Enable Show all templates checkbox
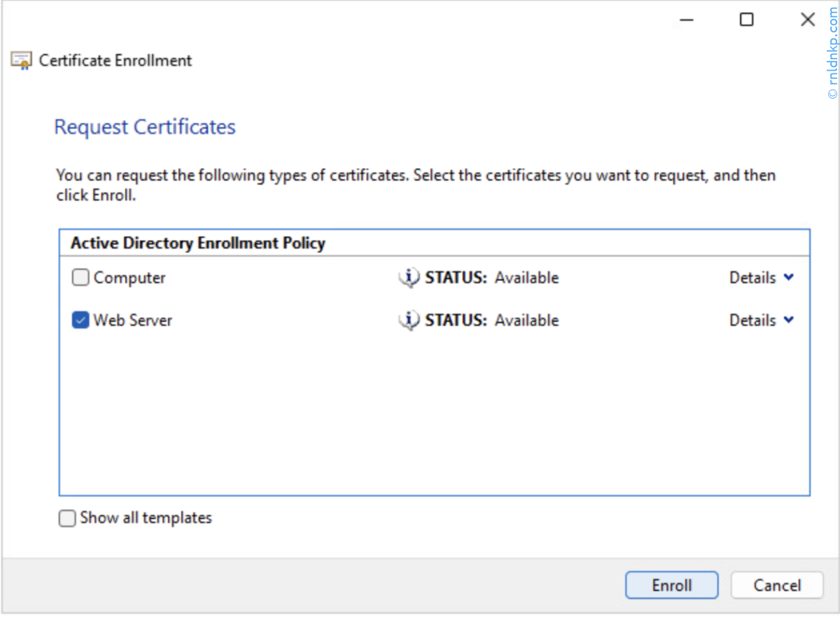 [67, 518]
